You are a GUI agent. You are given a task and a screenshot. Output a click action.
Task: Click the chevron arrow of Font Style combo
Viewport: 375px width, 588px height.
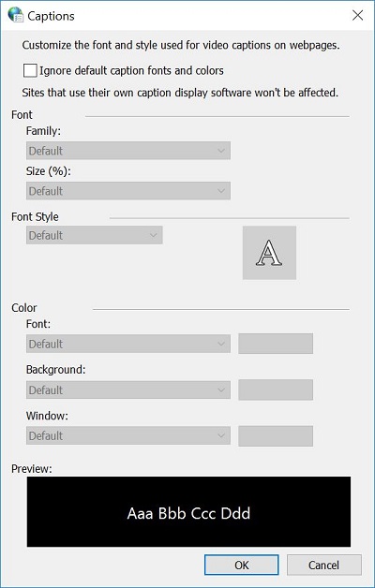point(153,235)
